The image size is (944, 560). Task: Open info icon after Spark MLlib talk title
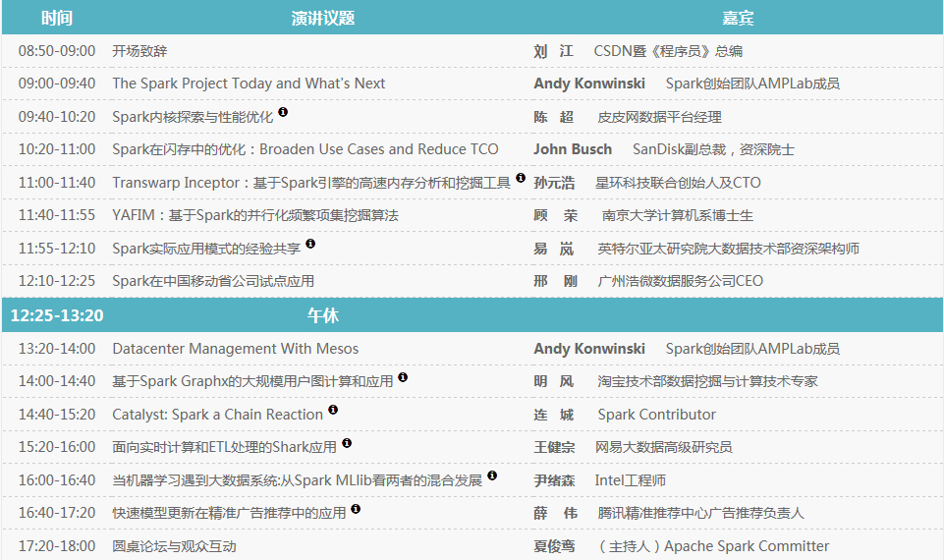pyautogui.click(x=492, y=476)
